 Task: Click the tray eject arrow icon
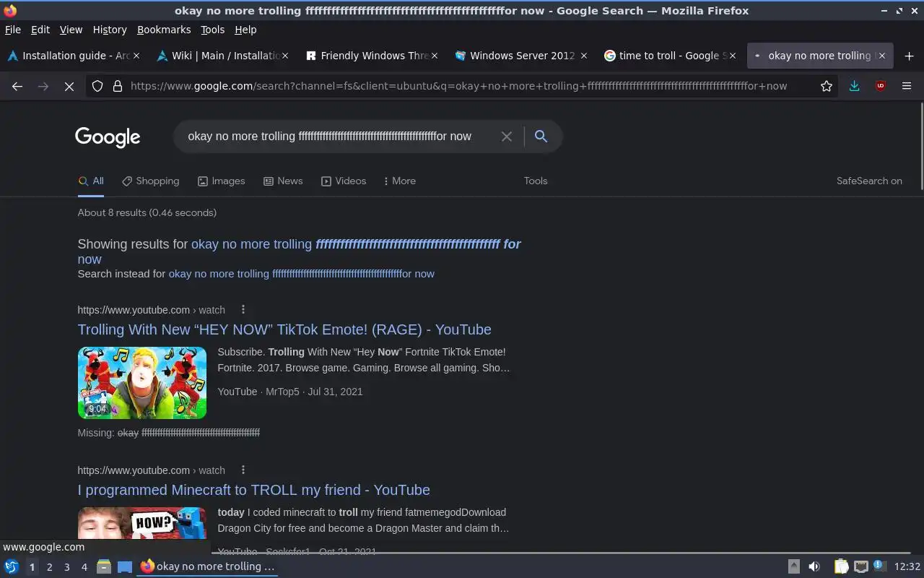[793, 567]
